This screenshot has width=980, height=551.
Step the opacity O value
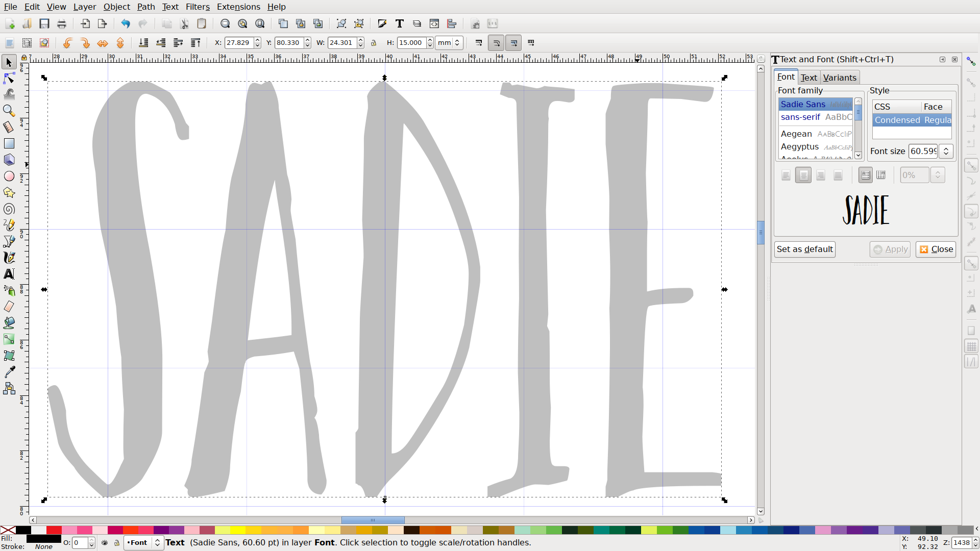point(91,543)
